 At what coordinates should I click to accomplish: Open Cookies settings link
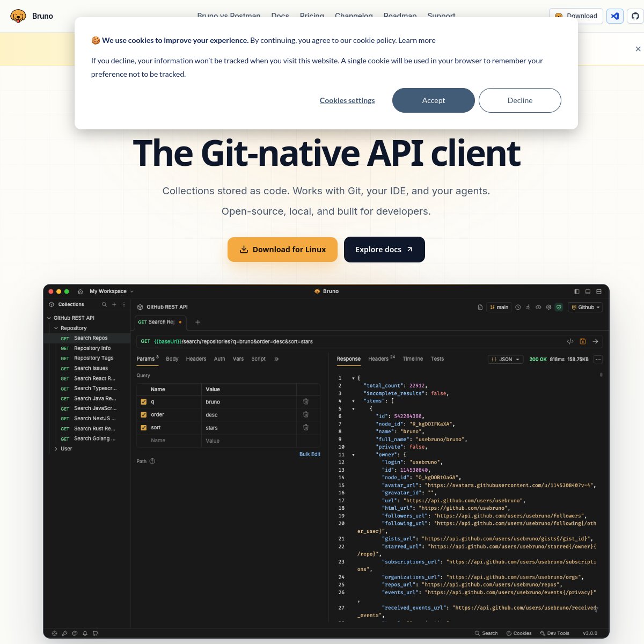coord(347,100)
